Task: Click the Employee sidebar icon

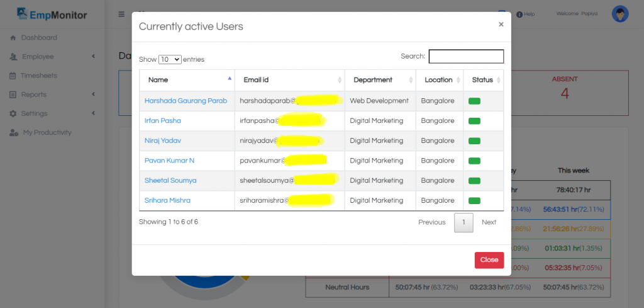Action: 13,57
